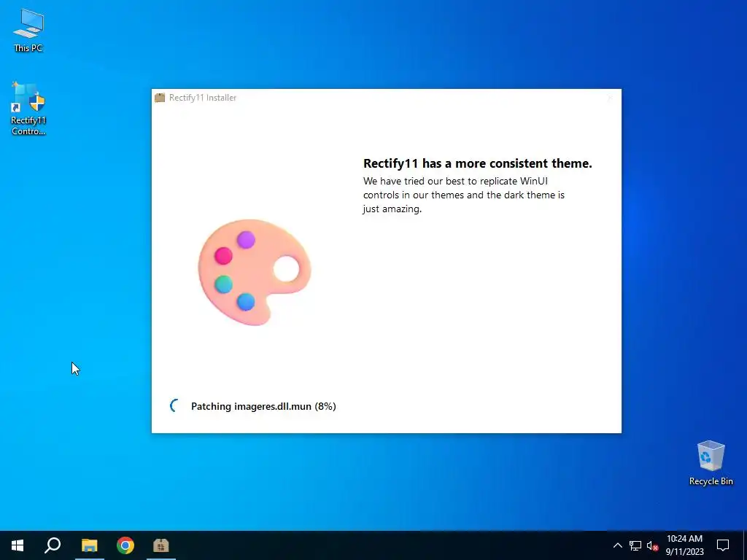
Task: Select the Rectify11 Control Center desktop shortcut
Action: click(28, 109)
